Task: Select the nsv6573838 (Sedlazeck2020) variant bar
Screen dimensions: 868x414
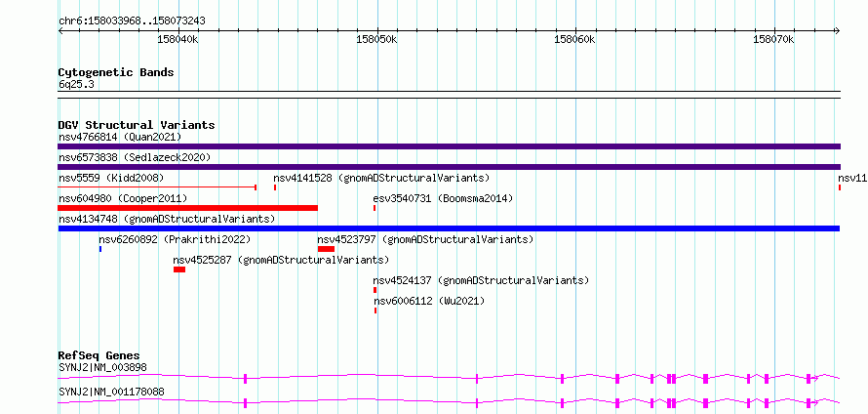Action: [449, 167]
